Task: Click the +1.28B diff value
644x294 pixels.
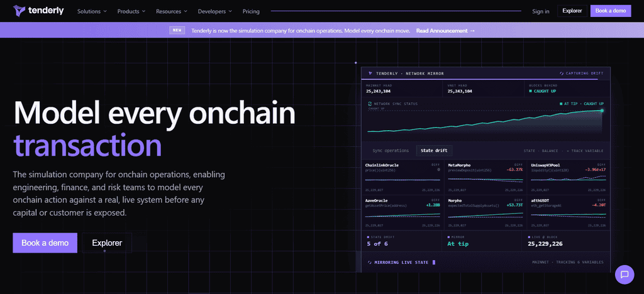Action: [x=433, y=205]
